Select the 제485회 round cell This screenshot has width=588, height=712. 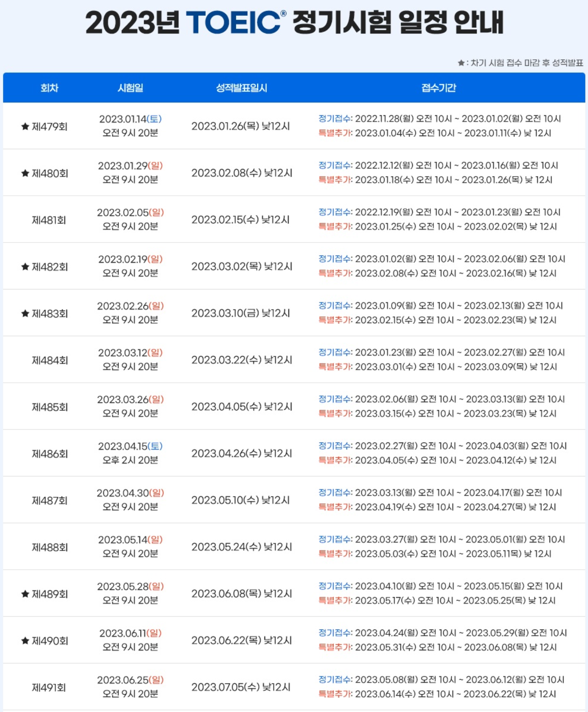click(x=50, y=407)
